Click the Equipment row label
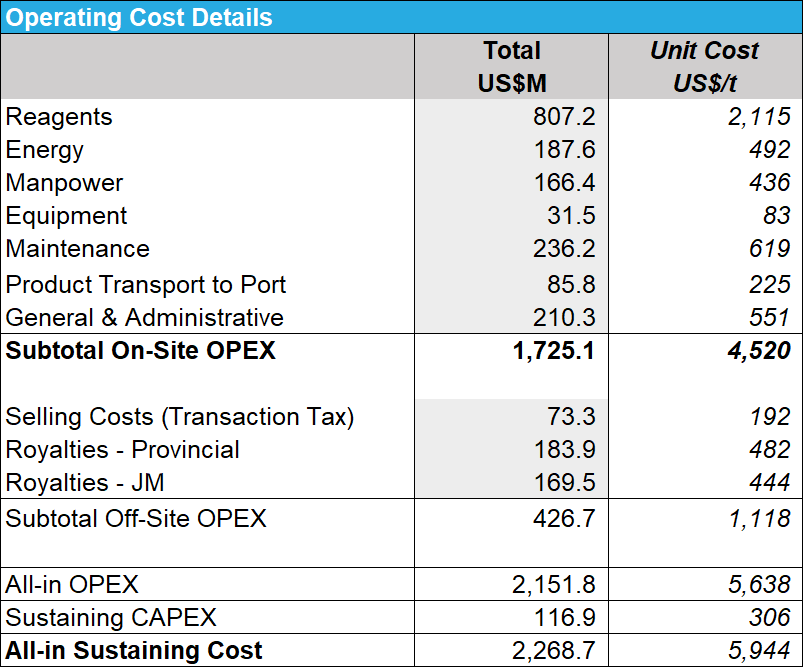 click(x=66, y=216)
